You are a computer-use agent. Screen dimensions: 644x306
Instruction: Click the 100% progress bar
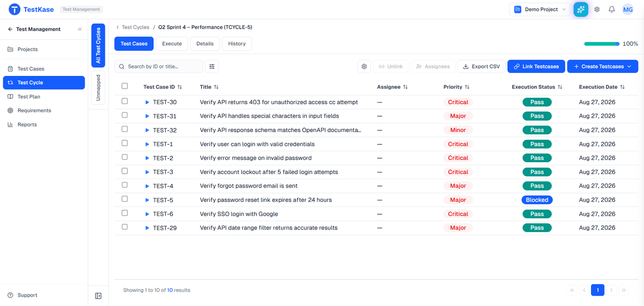tap(602, 44)
